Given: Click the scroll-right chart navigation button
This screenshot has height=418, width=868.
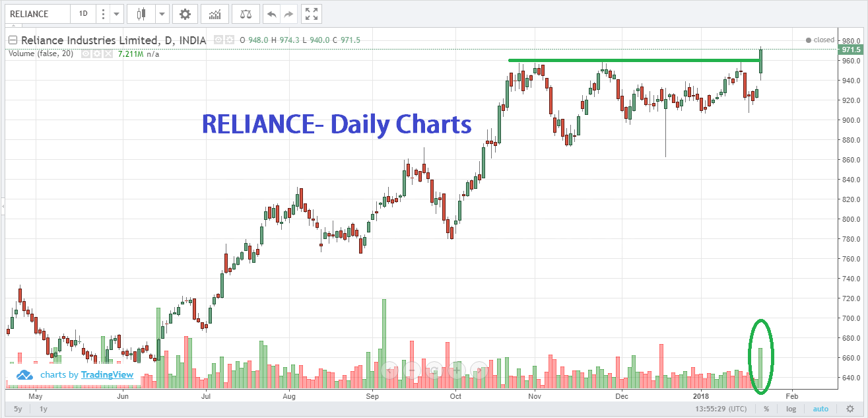Looking at the screenshot, I should 478,370.
